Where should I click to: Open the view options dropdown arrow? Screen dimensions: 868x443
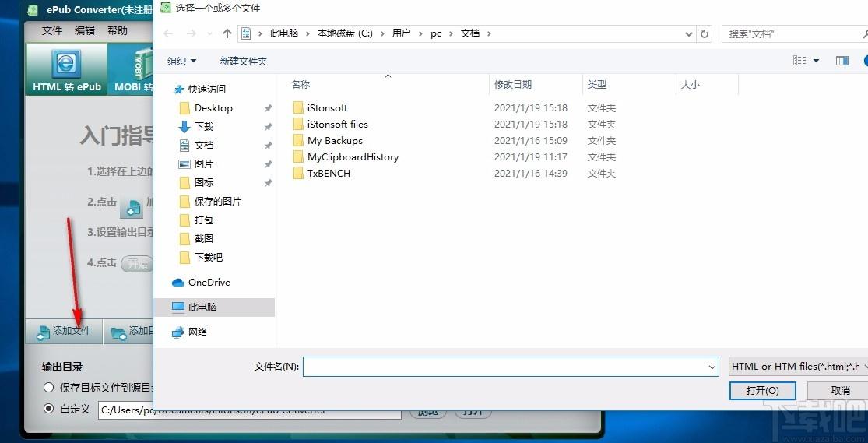816,61
